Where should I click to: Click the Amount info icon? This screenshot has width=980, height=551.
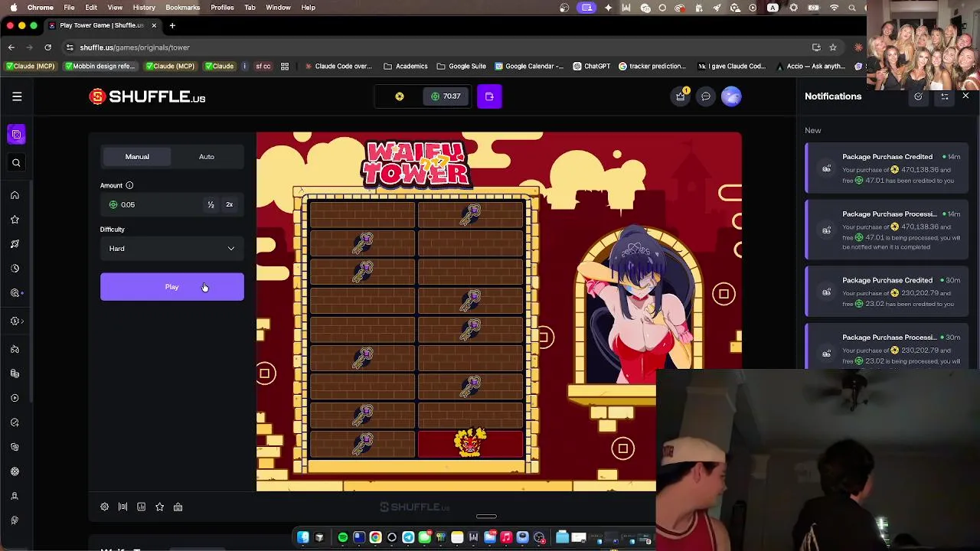(129, 185)
